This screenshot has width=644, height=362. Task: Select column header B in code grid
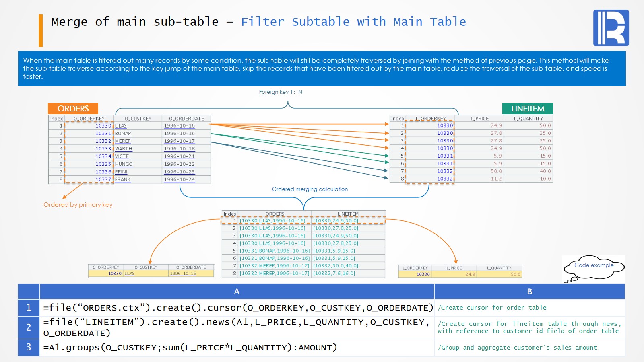point(529,292)
